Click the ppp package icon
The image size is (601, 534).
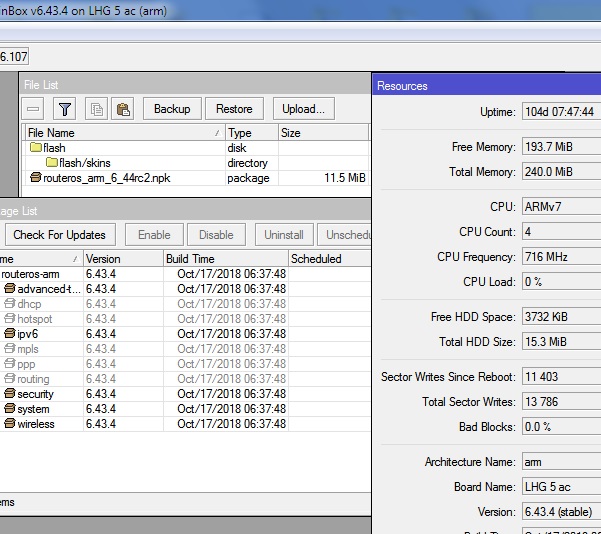point(10,363)
